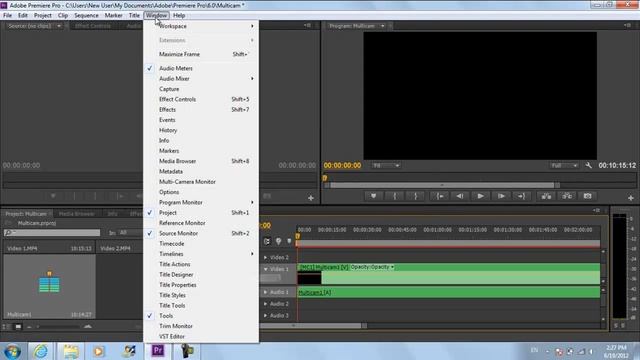Click Mark Out button in Program Monitor

416,196
